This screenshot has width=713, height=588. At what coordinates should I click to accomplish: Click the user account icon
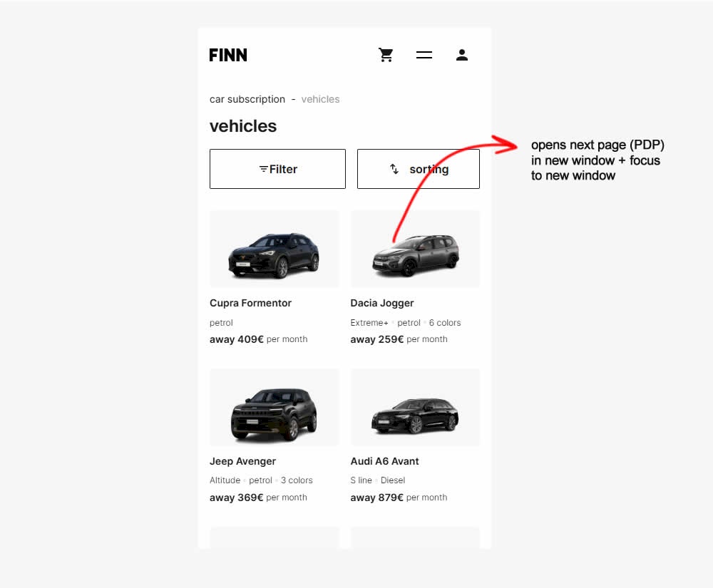[x=462, y=55]
